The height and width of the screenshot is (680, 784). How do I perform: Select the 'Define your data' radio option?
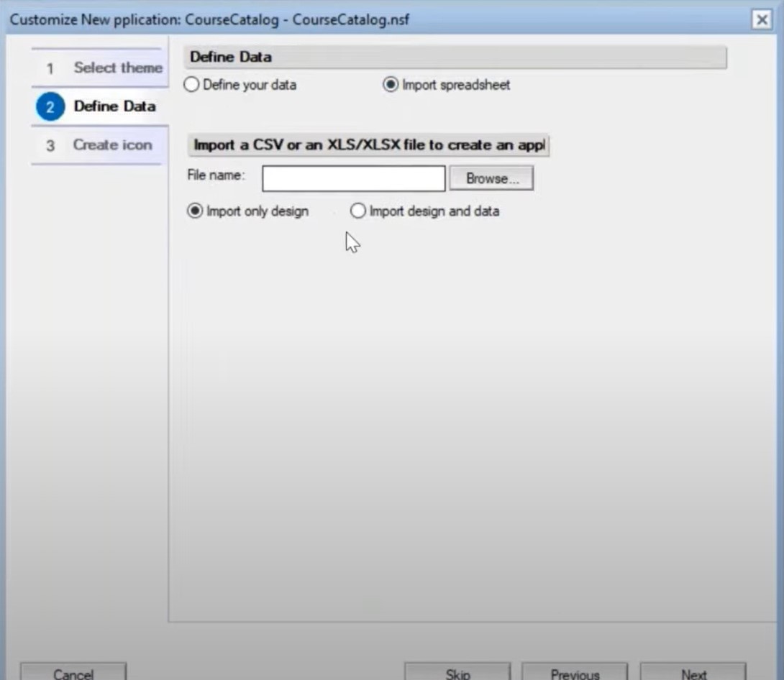191,85
